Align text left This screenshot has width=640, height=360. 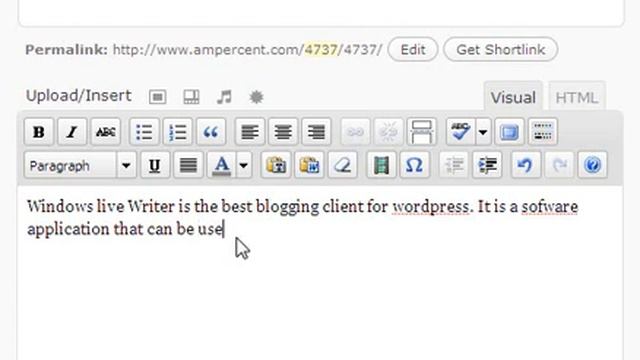[250, 132]
